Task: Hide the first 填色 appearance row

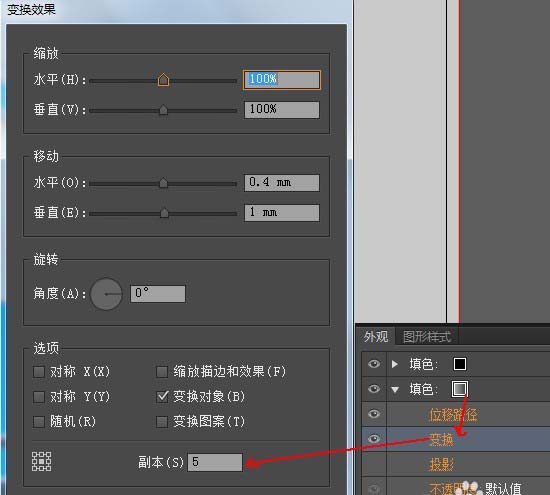Action: tap(374, 364)
